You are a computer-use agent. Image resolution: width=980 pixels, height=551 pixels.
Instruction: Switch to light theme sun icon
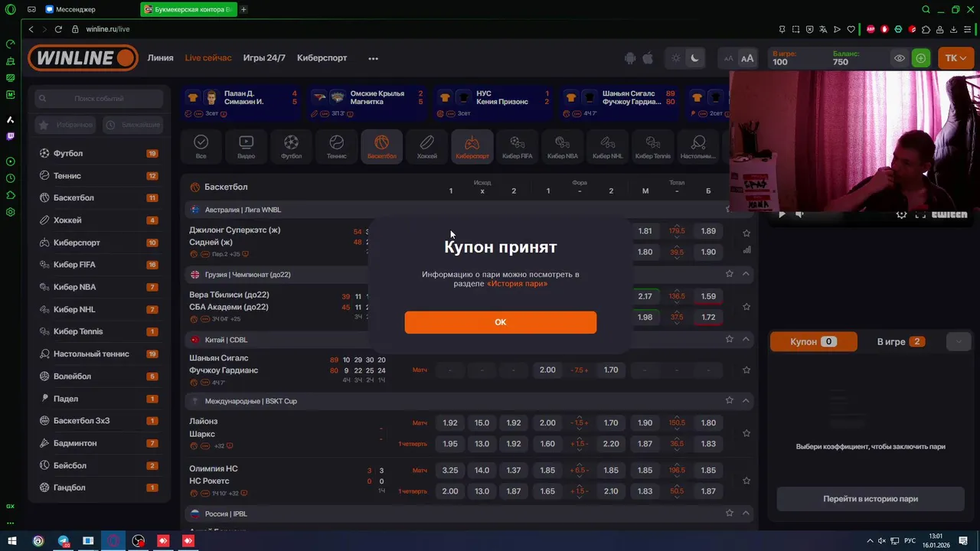676,58
